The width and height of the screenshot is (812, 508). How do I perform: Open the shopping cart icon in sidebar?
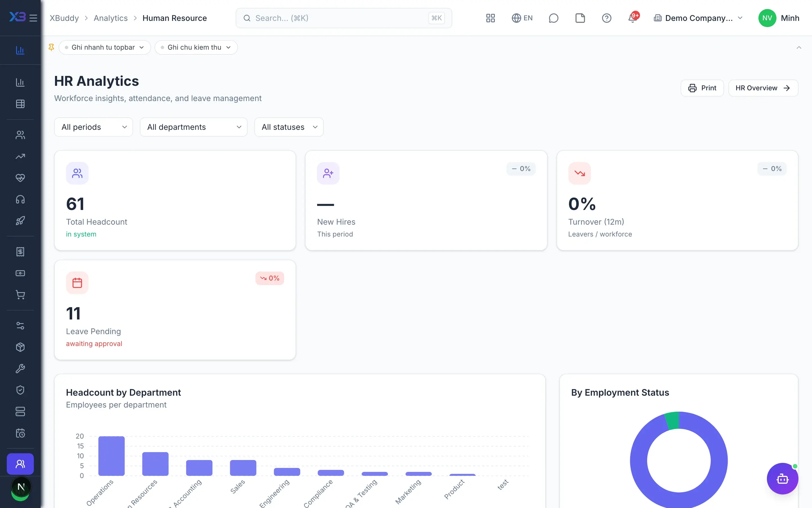[x=20, y=295]
